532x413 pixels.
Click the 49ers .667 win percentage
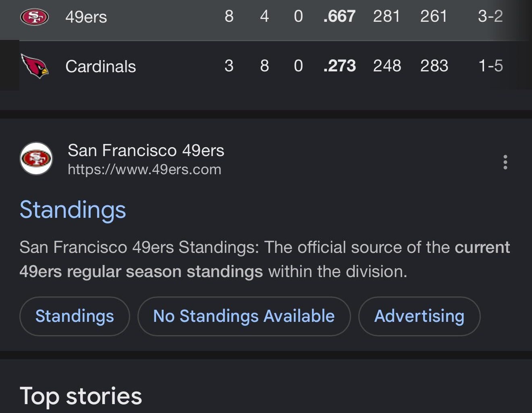click(339, 17)
